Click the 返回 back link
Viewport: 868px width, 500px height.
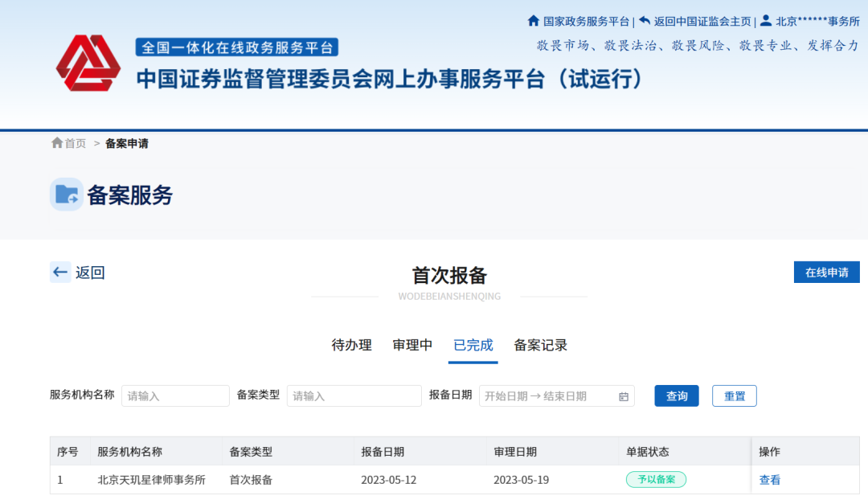(90, 273)
